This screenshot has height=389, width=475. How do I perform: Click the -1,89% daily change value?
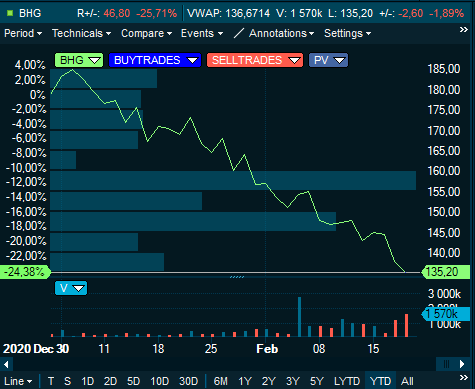click(x=446, y=13)
